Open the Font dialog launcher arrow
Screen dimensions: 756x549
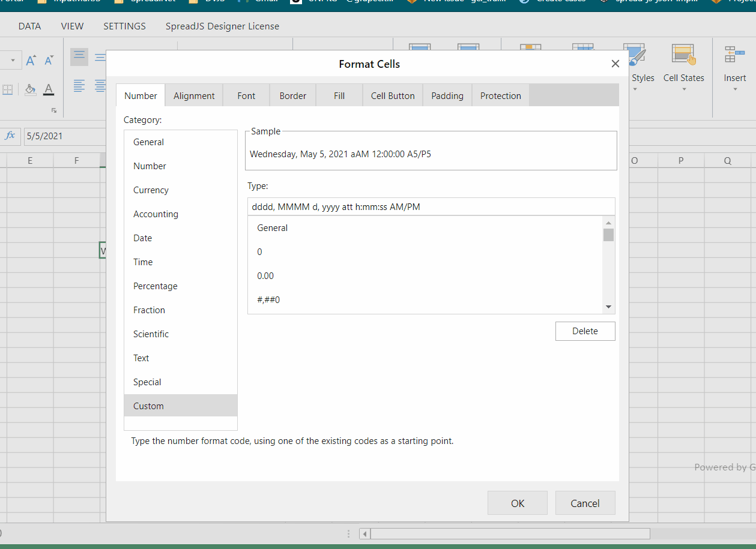[x=54, y=110]
